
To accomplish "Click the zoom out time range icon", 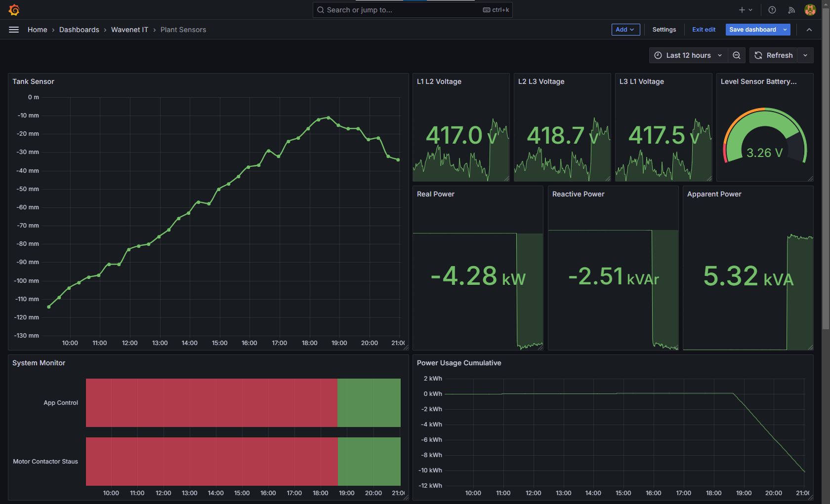I will (737, 55).
